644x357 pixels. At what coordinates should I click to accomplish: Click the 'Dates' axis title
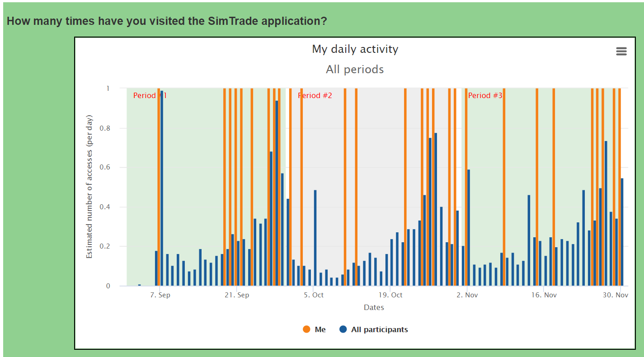coord(374,307)
